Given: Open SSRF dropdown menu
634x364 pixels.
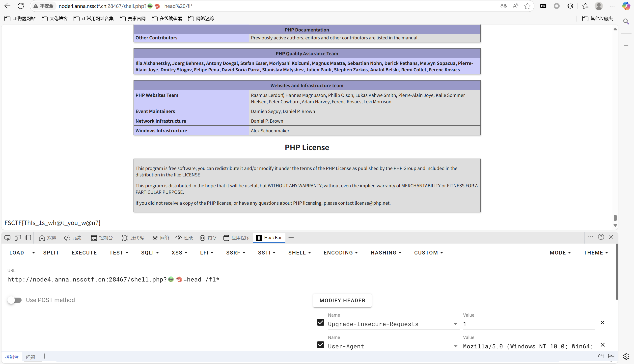Looking at the screenshot, I should pos(236,253).
